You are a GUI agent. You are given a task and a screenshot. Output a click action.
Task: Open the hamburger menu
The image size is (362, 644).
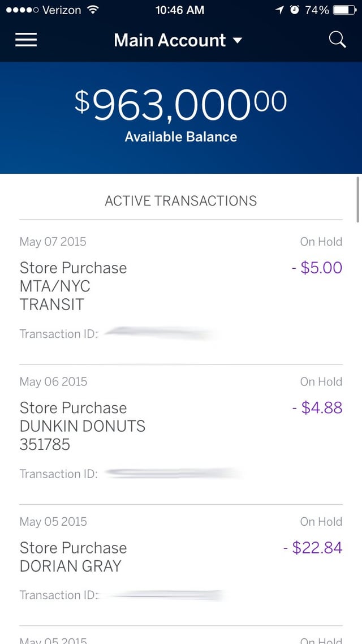(x=26, y=40)
